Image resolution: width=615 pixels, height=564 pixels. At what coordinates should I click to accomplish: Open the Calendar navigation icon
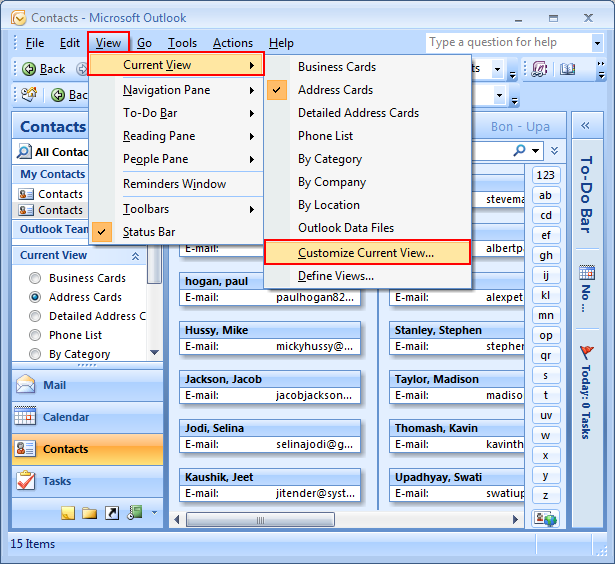pyautogui.click(x=25, y=416)
